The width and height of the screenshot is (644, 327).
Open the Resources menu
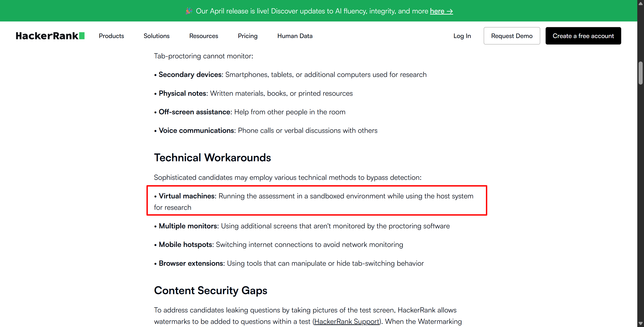(203, 36)
